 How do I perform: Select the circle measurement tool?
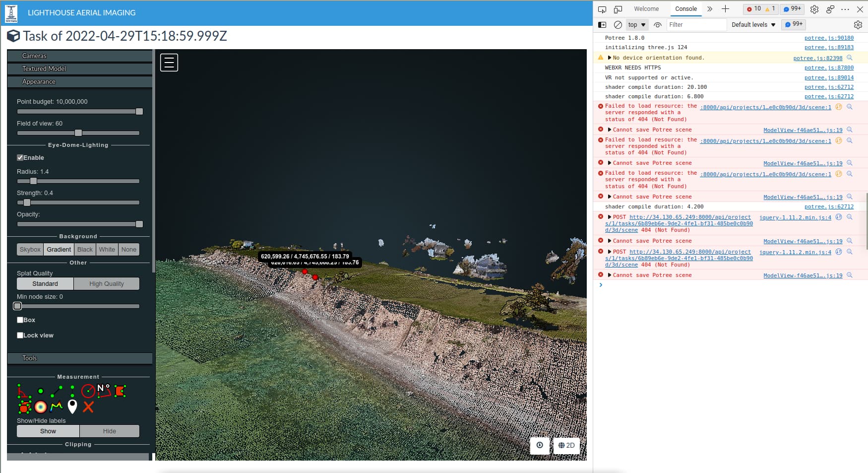point(88,391)
